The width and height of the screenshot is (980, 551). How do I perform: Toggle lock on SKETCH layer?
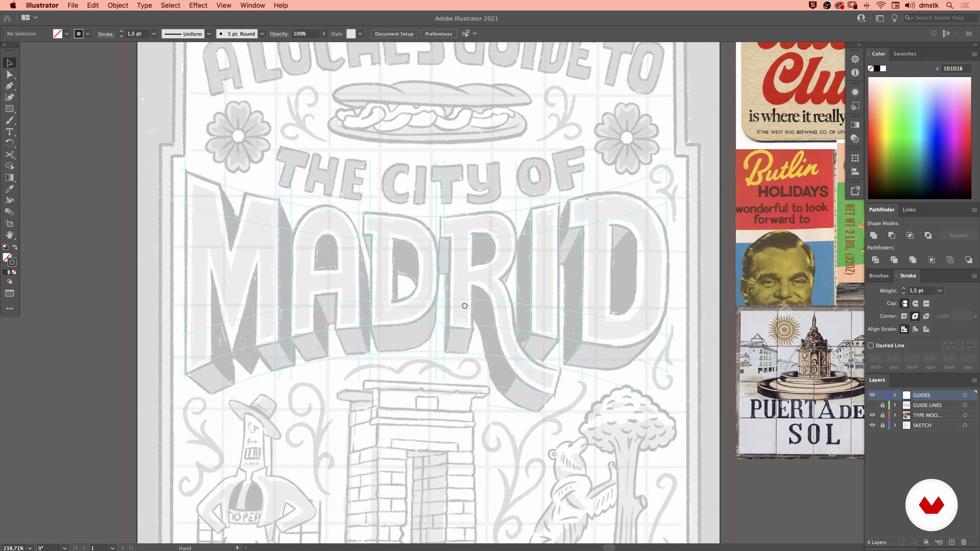point(883,425)
